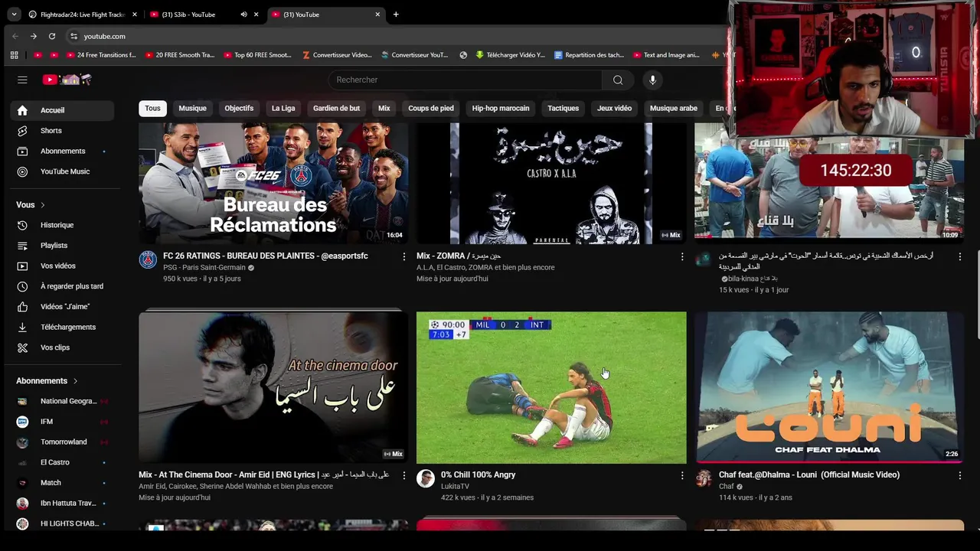Select the La Liga filter chip
This screenshot has width=980, height=551.
click(283, 108)
